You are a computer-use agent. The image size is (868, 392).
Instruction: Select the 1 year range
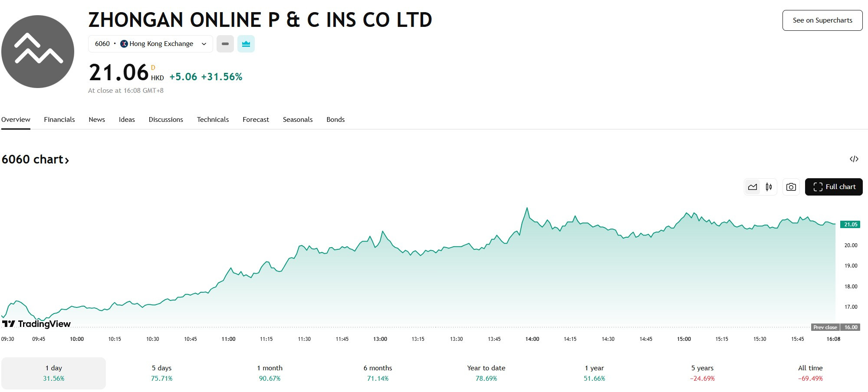594,373
